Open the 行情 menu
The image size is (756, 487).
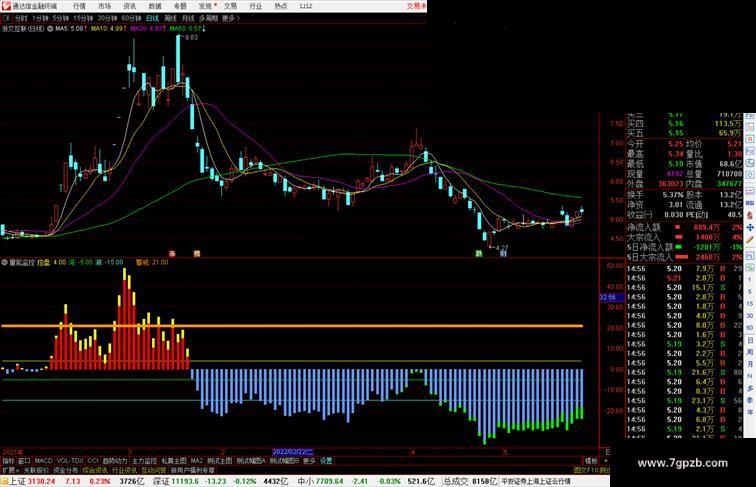[79, 6]
